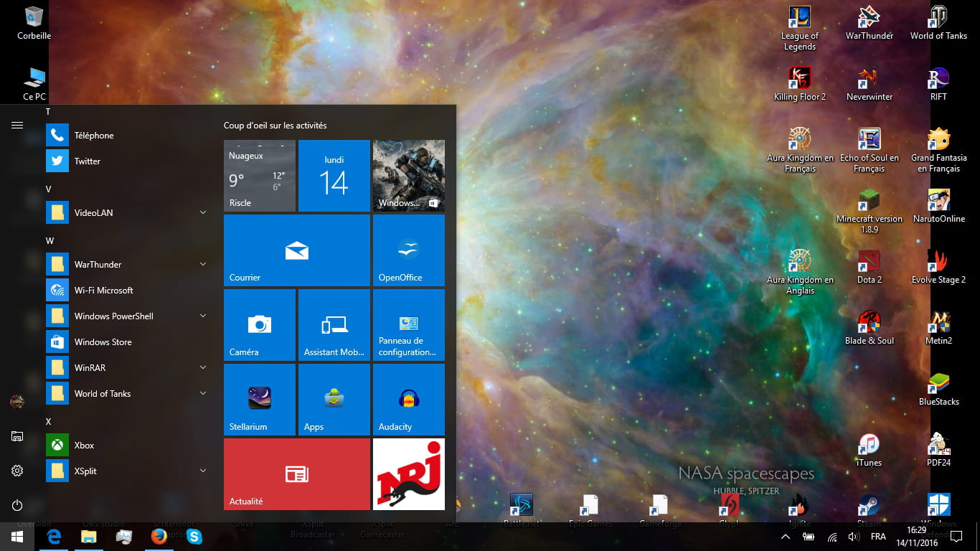The image size is (980, 551).
Task: Expand the World of Tanks folder
Action: click(x=128, y=393)
